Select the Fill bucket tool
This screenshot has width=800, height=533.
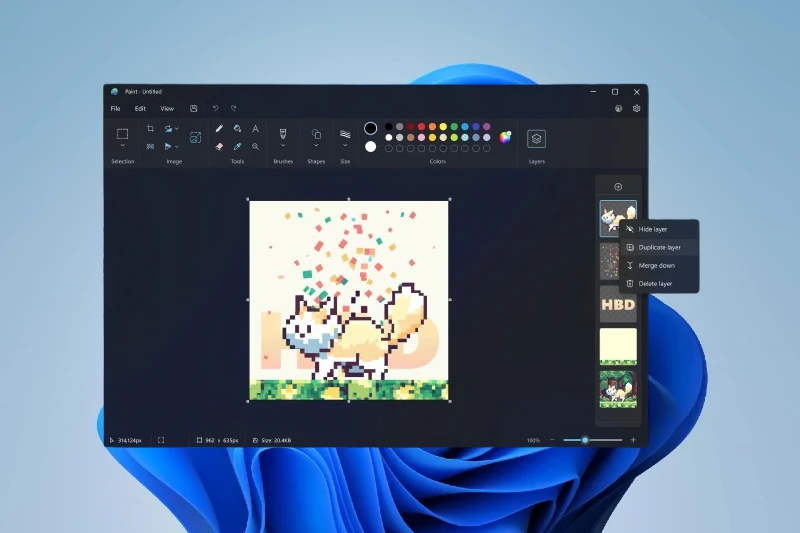(237, 129)
